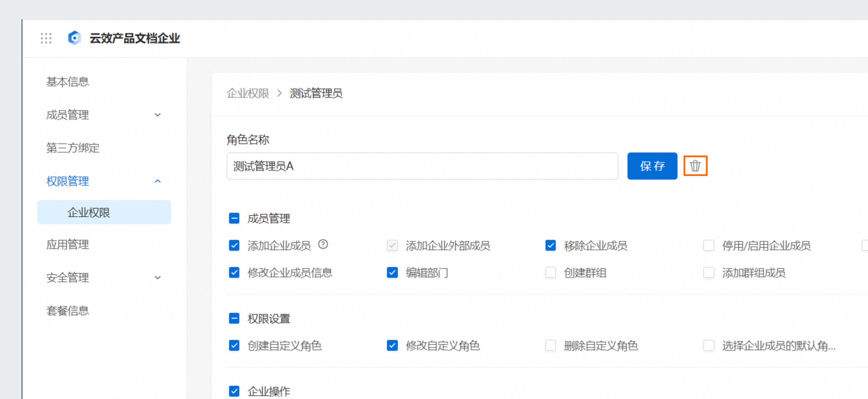Viewport: 868px width, 399px height.
Task: Go back via 企业权限 breadcrumb link
Action: click(248, 93)
